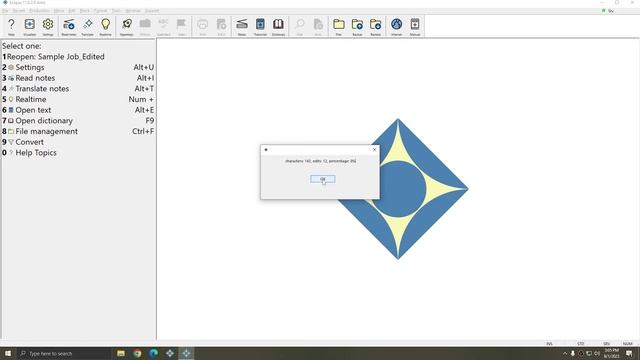Viewport: 640px width, 360px height.
Task: Choose File management from the list
Action: click(78, 131)
